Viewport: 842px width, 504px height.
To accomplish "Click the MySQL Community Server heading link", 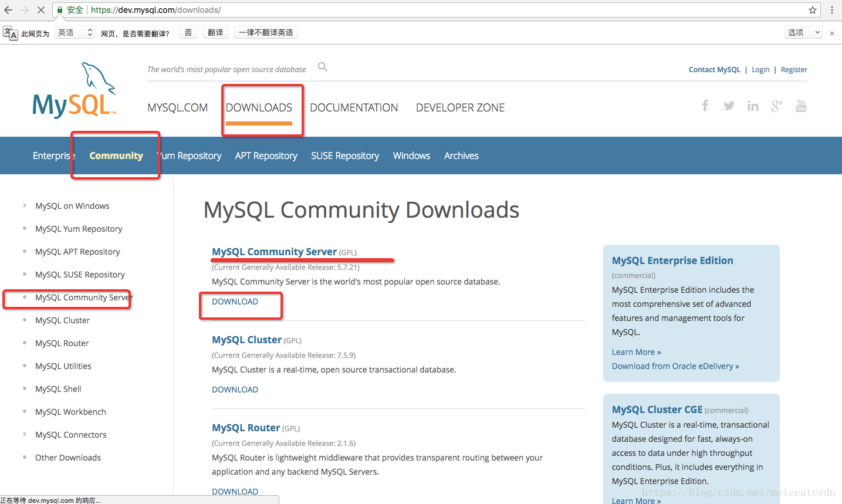I will coord(274,252).
